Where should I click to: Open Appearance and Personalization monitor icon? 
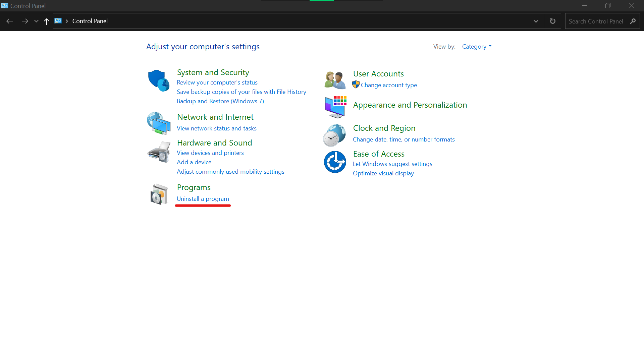[x=335, y=107]
